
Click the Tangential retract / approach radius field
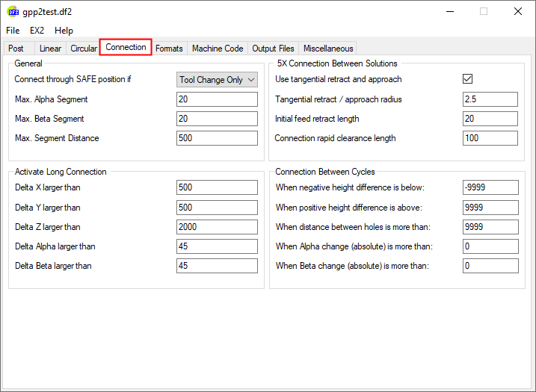point(490,99)
